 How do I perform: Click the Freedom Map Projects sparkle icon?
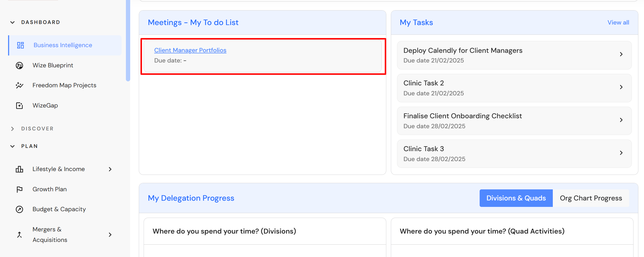click(x=19, y=85)
